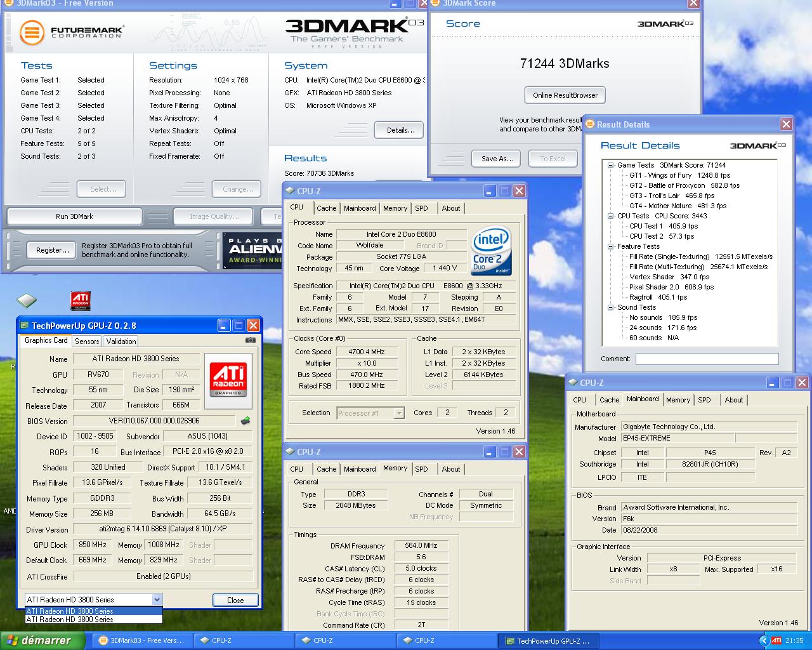Select GT4 - Mother Nature result row
Viewport: 812px width, 650px height.
coord(678,206)
